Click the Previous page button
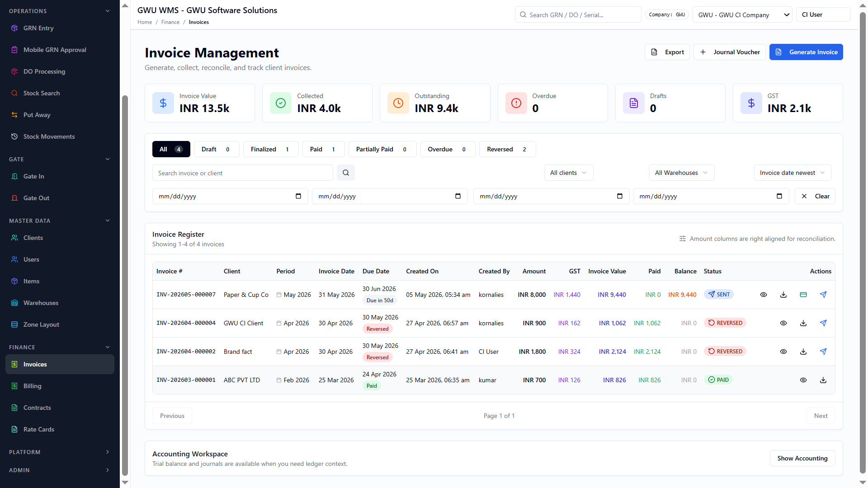This screenshot has height=488, width=868. point(172,416)
